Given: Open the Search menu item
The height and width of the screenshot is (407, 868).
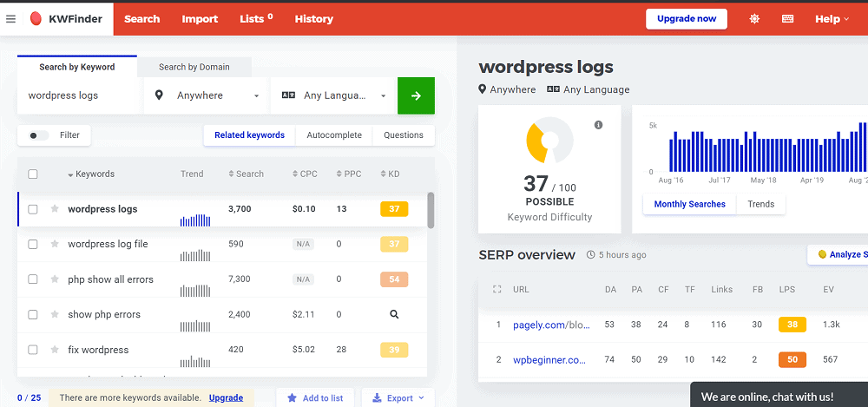Looking at the screenshot, I should click(141, 19).
